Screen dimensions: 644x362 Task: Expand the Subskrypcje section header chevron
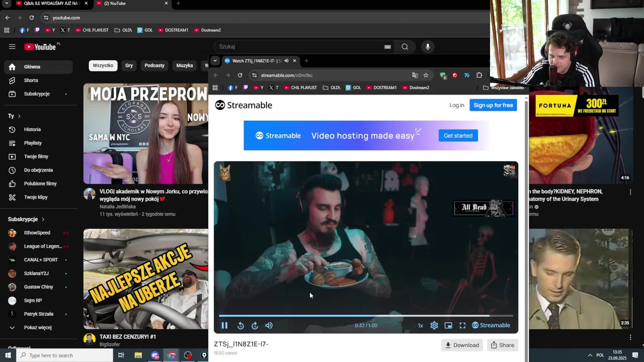click(x=43, y=219)
